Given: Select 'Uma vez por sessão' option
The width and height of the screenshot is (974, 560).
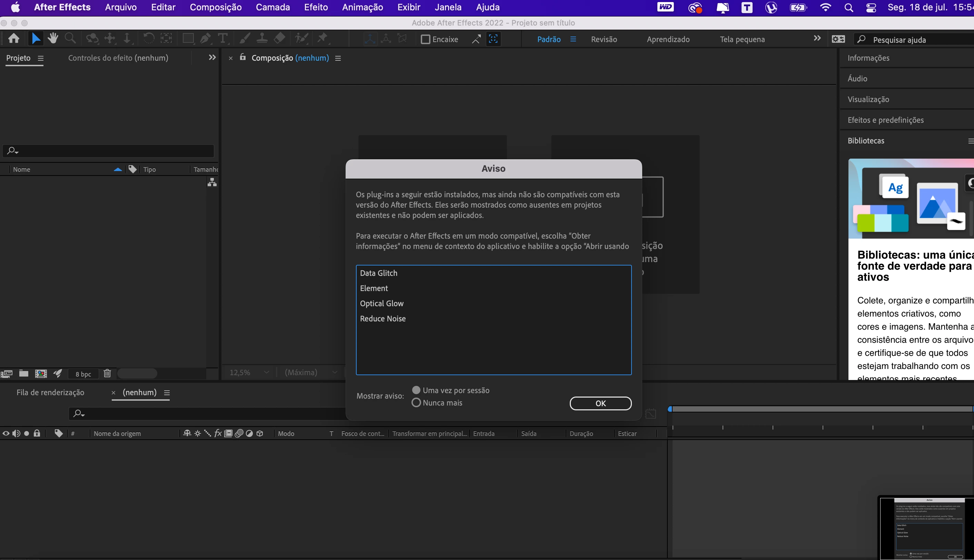Looking at the screenshot, I should (x=416, y=390).
